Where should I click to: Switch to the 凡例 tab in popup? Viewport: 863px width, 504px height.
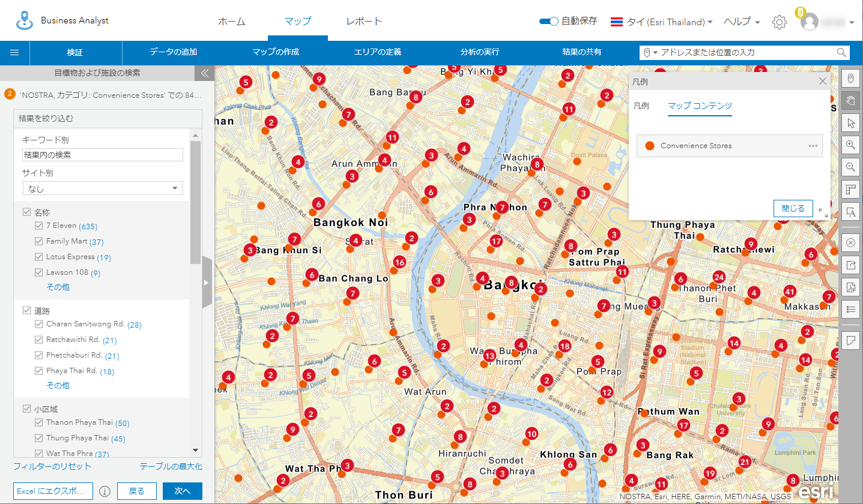click(x=641, y=106)
